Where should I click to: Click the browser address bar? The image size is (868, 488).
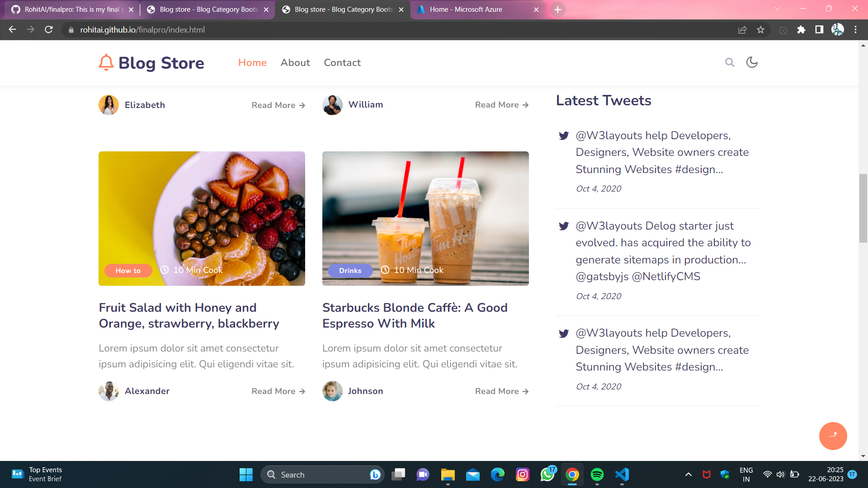181,30
